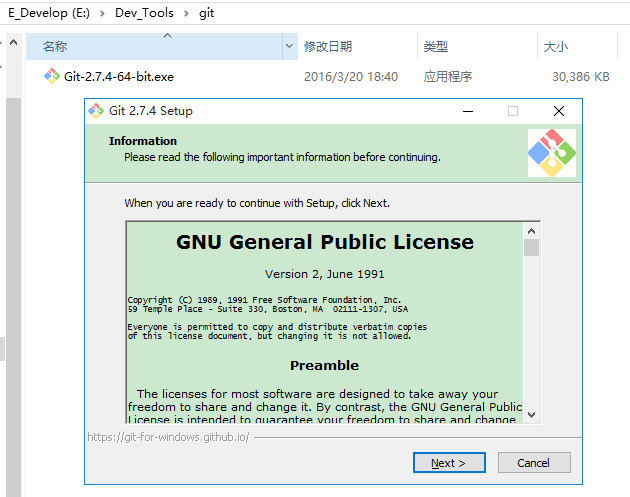630x497 pixels.
Task: Open the git-for-windows.github.io link
Action: point(168,437)
